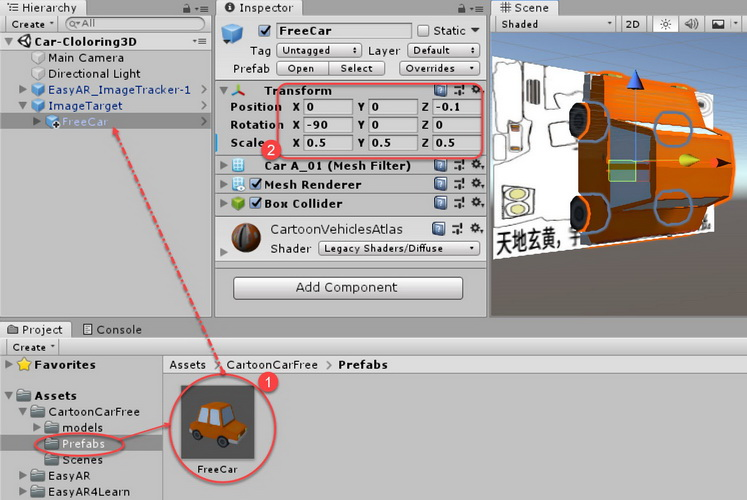This screenshot has width=747, height=500.
Task: Open help for CartoonVehiclesAtlas material
Action: (438, 229)
